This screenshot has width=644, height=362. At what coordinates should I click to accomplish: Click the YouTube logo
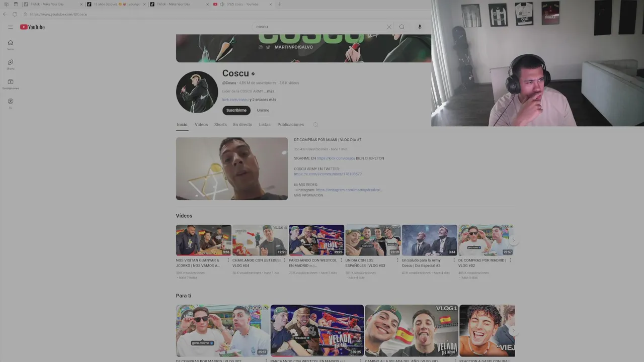pos(33,27)
